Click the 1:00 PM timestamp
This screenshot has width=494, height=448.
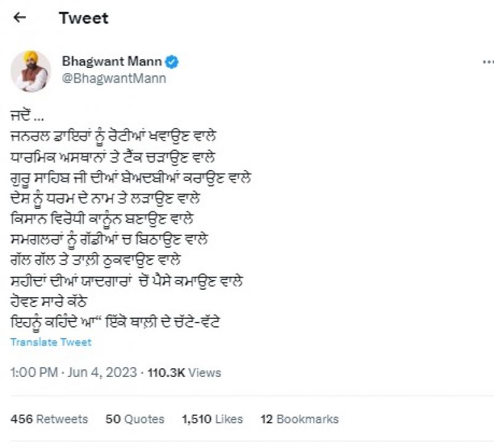(35, 373)
